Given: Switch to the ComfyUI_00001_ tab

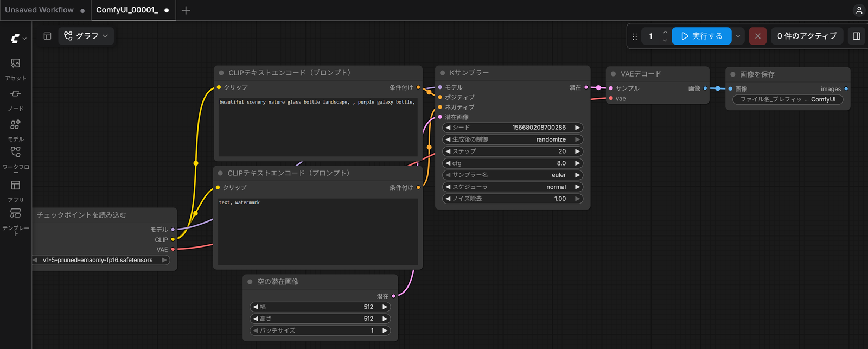Looking at the screenshot, I should pos(127,10).
